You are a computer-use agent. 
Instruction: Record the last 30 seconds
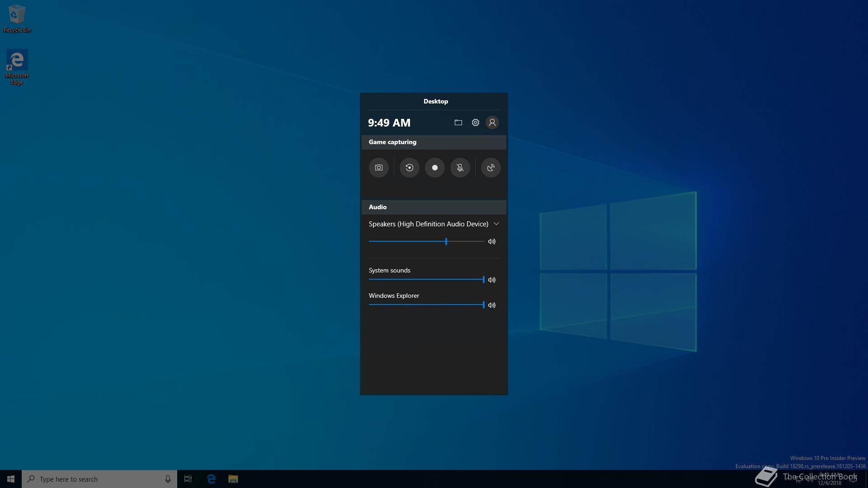click(x=409, y=168)
